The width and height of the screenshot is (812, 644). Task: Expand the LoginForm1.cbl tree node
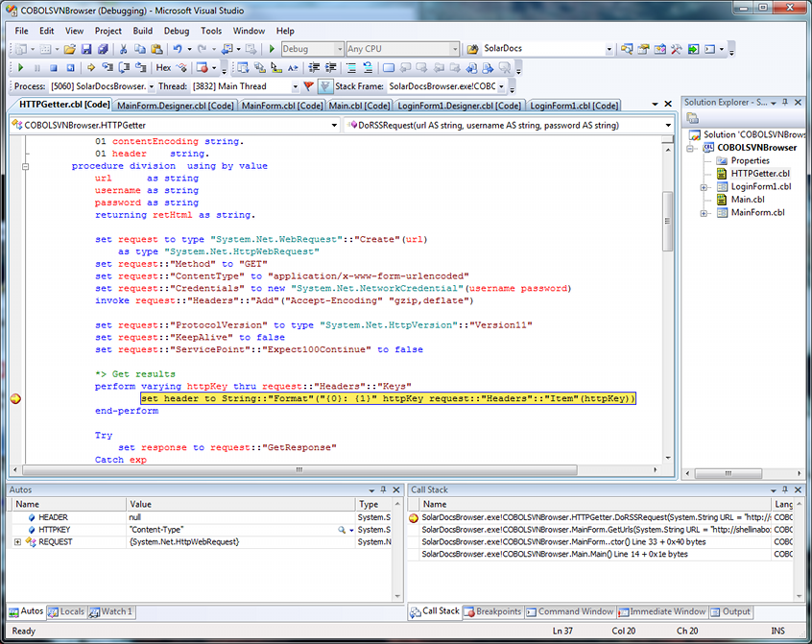point(704,187)
